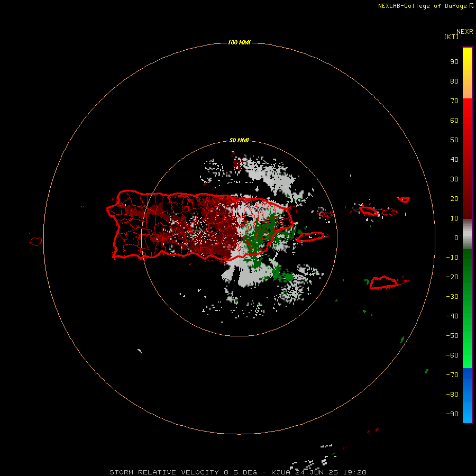Click the gray zero-velocity segment of color bar
476x476 pixels.
tap(467, 234)
